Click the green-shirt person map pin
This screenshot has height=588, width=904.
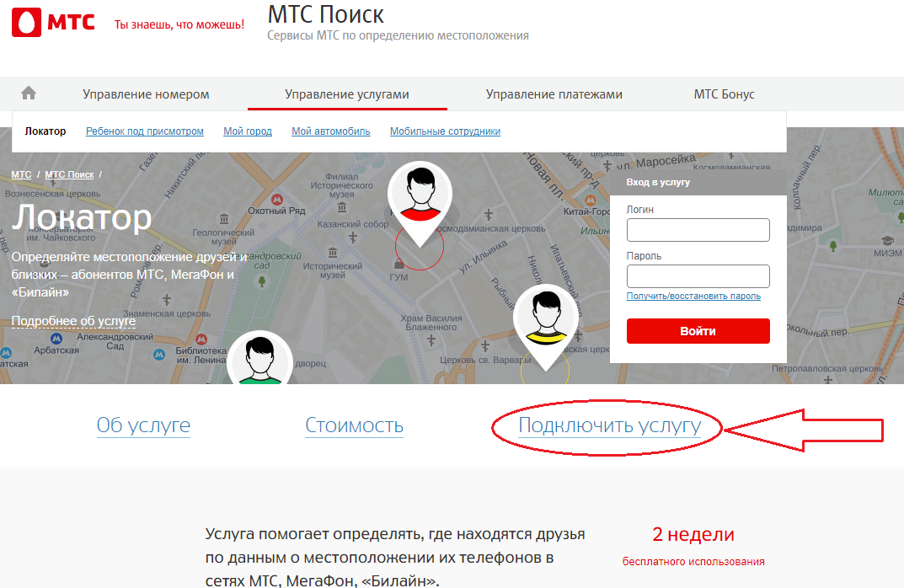point(259,357)
